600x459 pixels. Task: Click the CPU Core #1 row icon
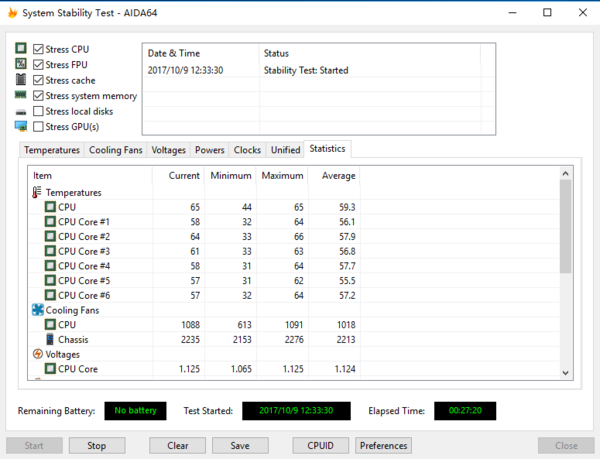pyautogui.click(x=50, y=221)
